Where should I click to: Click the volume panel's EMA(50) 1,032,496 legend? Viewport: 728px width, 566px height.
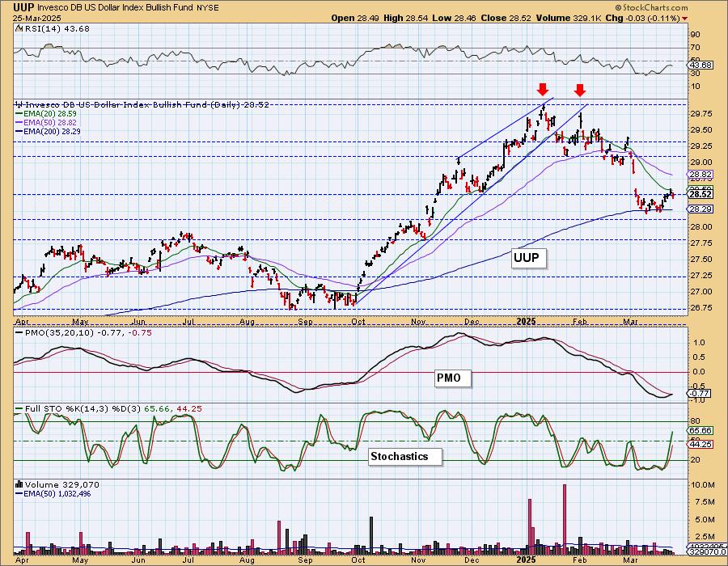coord(54,494)
